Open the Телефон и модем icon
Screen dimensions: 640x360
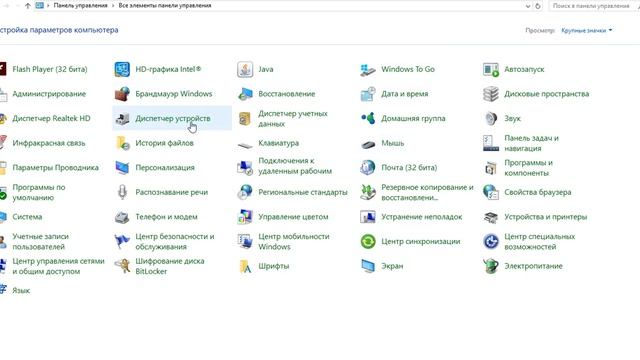(122, 217)
